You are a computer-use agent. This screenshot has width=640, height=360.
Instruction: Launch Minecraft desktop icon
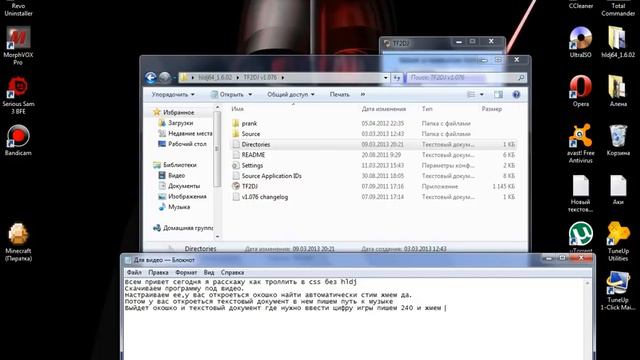tap(18, 242)
